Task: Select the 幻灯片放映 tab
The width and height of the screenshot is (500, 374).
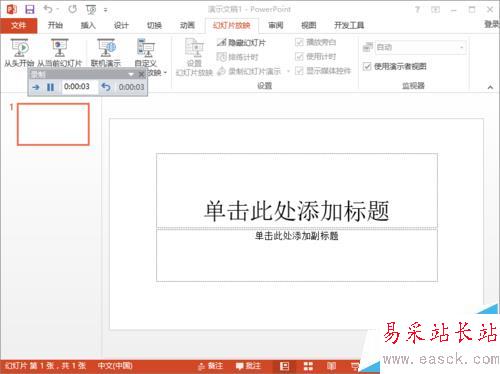Action: coord(231,25)
